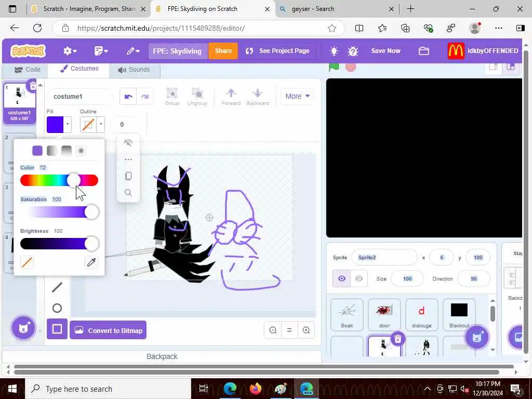Delete Sprite2 using its trash icon
This screenshot has height=399, width=532.
pos(397,339)
